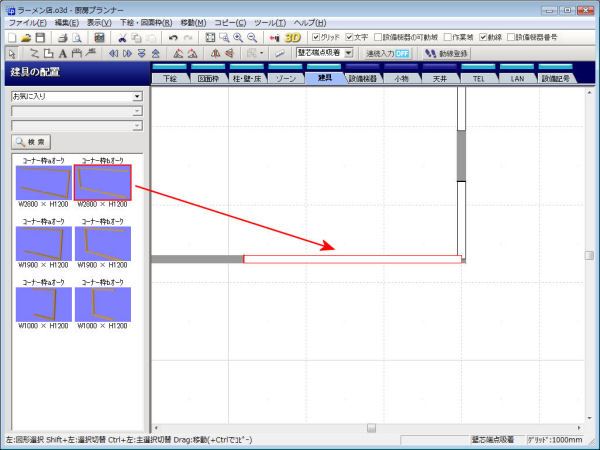Click the Undo arrow icon
This screenshot has width=600, height=450.
173,37
